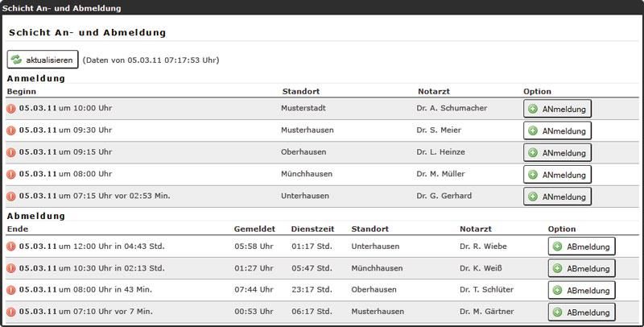Click the Beginn column header
This screenshot has width=644, height=327.
point(22,92)
